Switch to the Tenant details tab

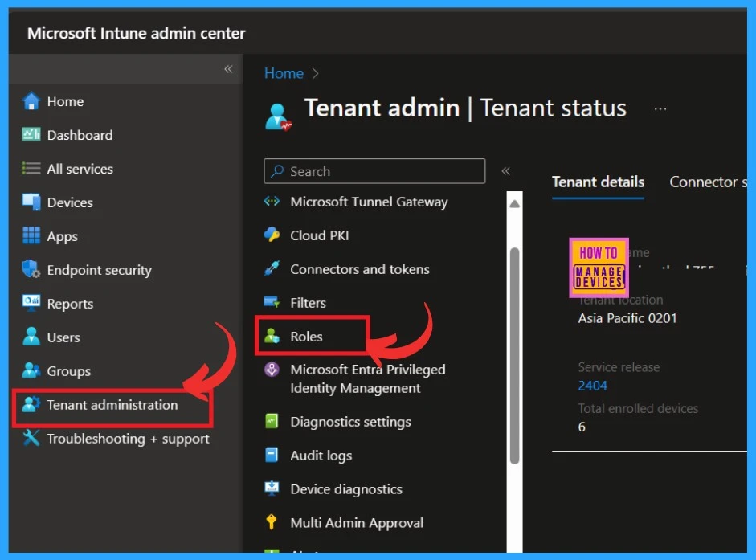pyautogui.click(x=598, y=182)
